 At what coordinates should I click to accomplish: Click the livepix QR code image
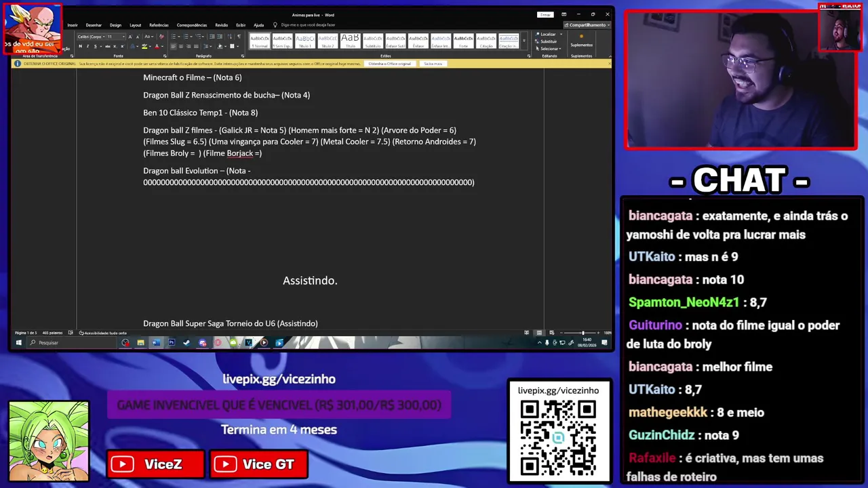[558, 437]
